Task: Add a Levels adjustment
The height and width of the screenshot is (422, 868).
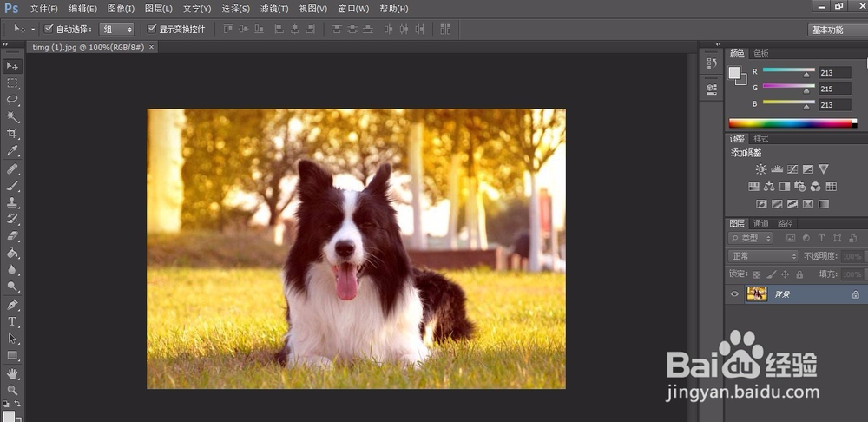Action: coord(777,169)
